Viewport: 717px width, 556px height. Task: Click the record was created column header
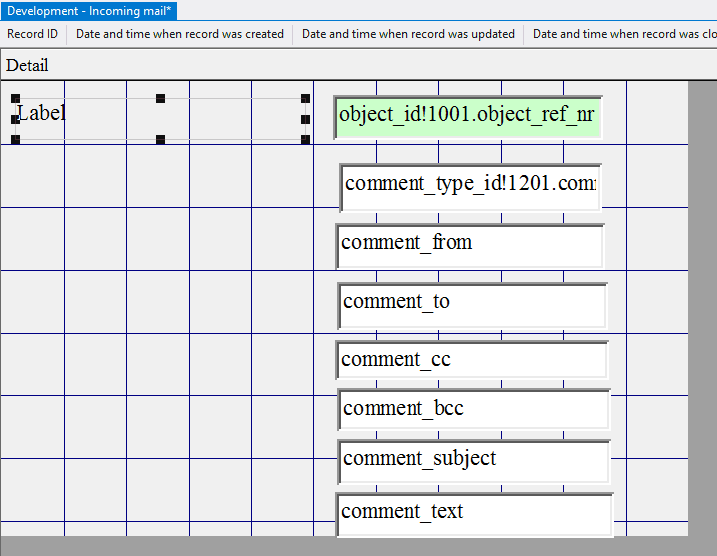[x=180, y=34]
